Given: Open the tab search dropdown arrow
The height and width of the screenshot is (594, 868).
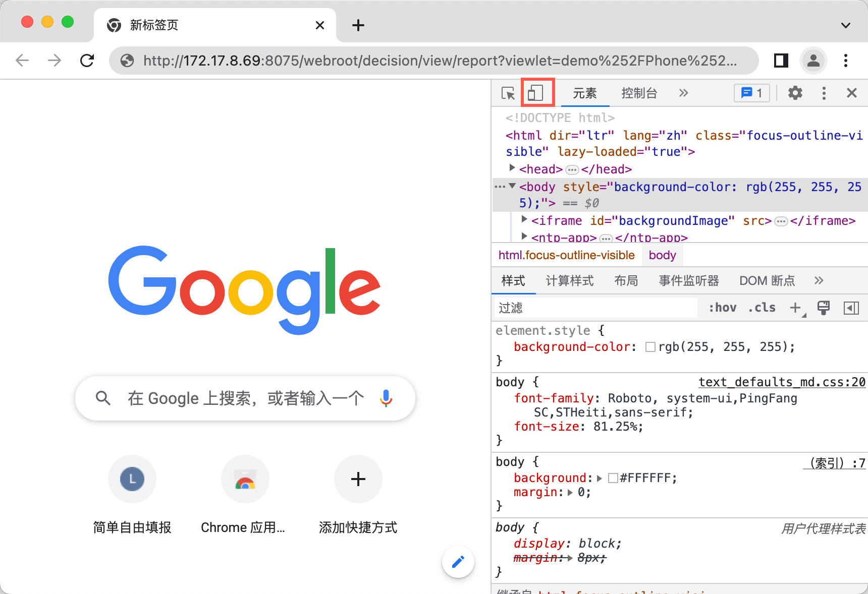Looking at the screenshot, I should click(846, 25).
